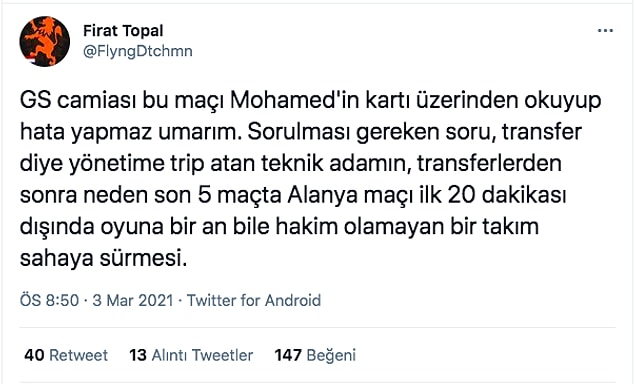The height and width of the screenshot is (384, 635).
Task: Select the tweet line starting 'GS camiası'
Action: click(311, 101)
